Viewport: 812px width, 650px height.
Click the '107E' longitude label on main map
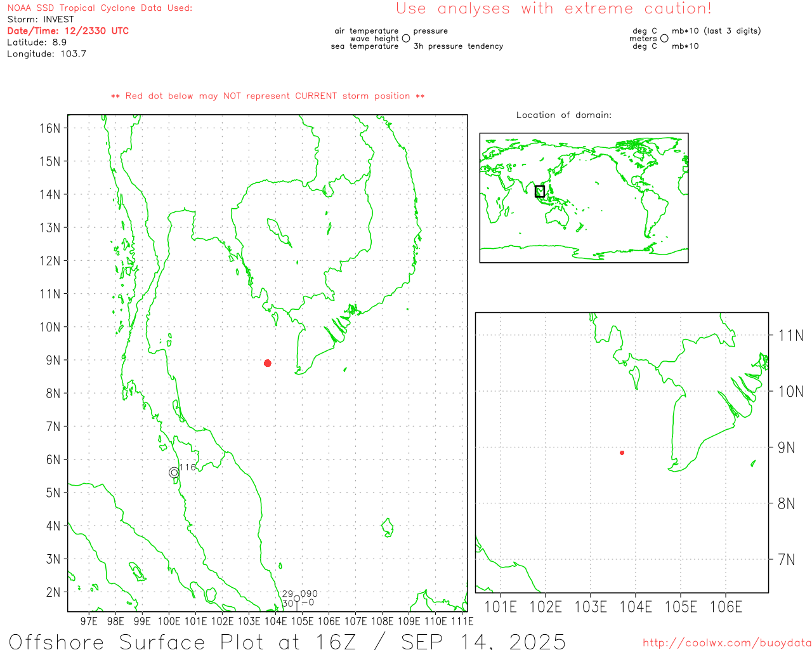pos(356,621)
